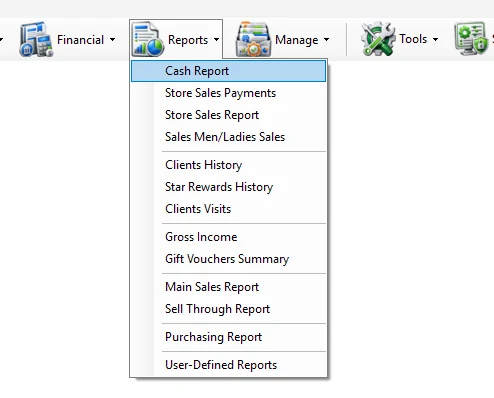Expand the Tools dropdown arrow
The height and width of the screenshot is (398, 494).
(x=435, y=39)
